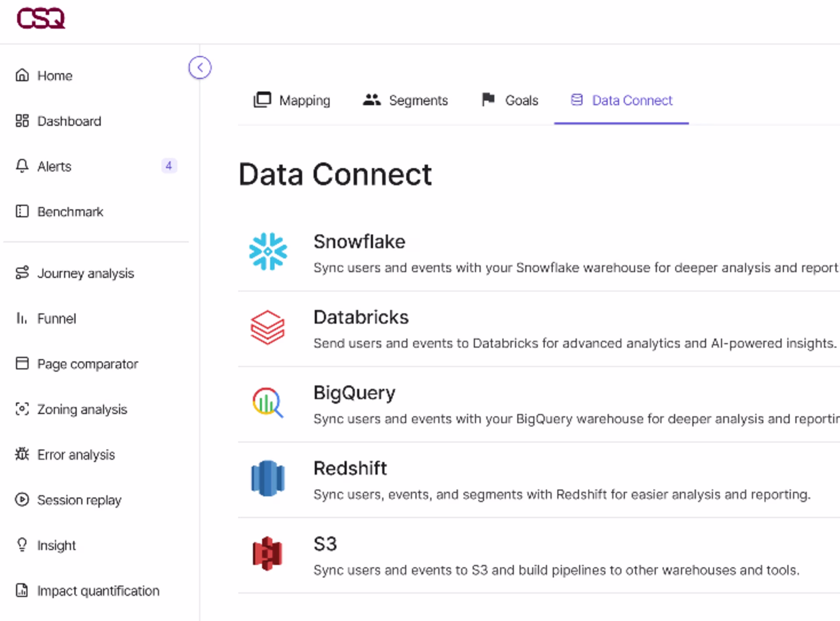The height and width of the screenshot is (621, 840).
Task: Click the Zoning analysis icon
Action: (22, 409)
